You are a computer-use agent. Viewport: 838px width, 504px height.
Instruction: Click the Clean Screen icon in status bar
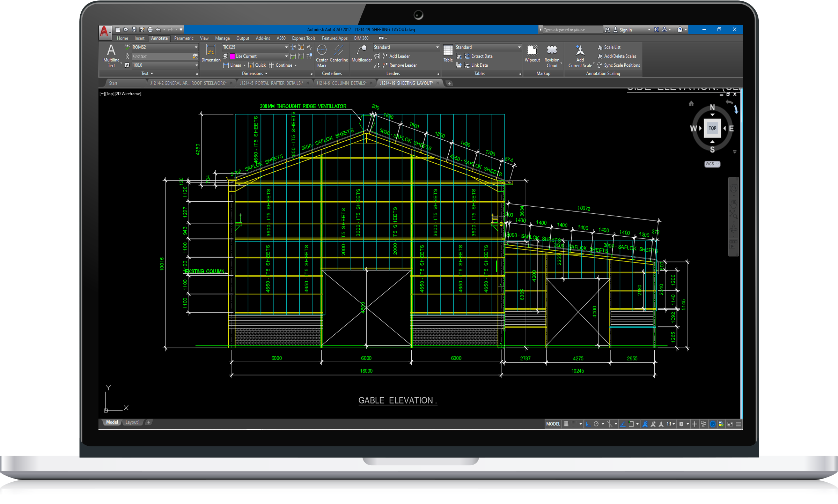(730, 424)
